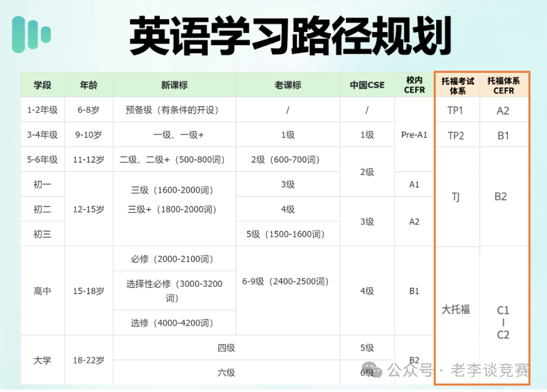Click B1 under the 校内CEFR column

[414, 291]
